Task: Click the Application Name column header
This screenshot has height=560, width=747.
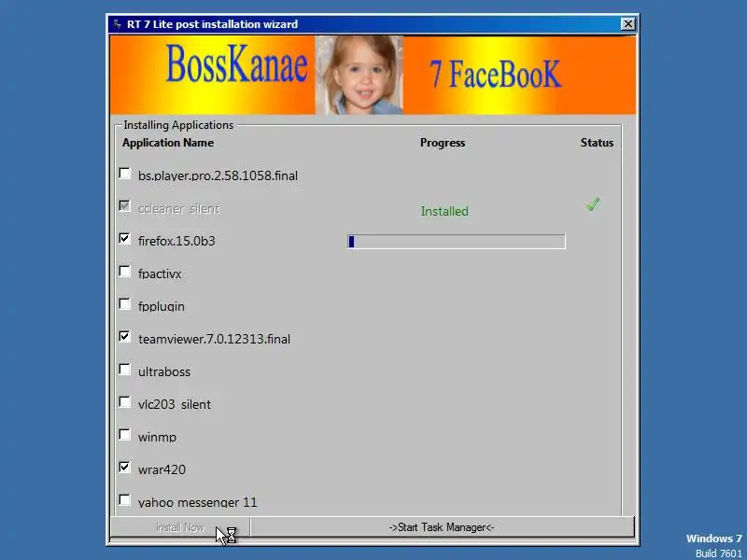Action: tap(168, 143)
